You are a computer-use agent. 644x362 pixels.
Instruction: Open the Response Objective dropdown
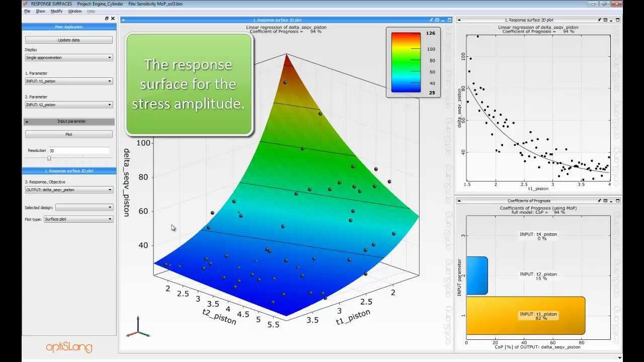pos(69,190)
